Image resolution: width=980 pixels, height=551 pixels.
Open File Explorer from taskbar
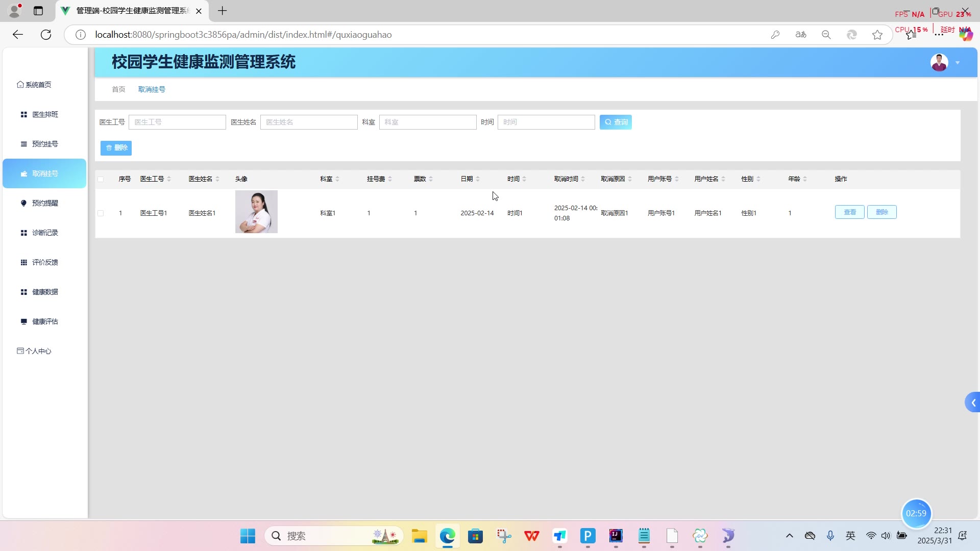419,536
